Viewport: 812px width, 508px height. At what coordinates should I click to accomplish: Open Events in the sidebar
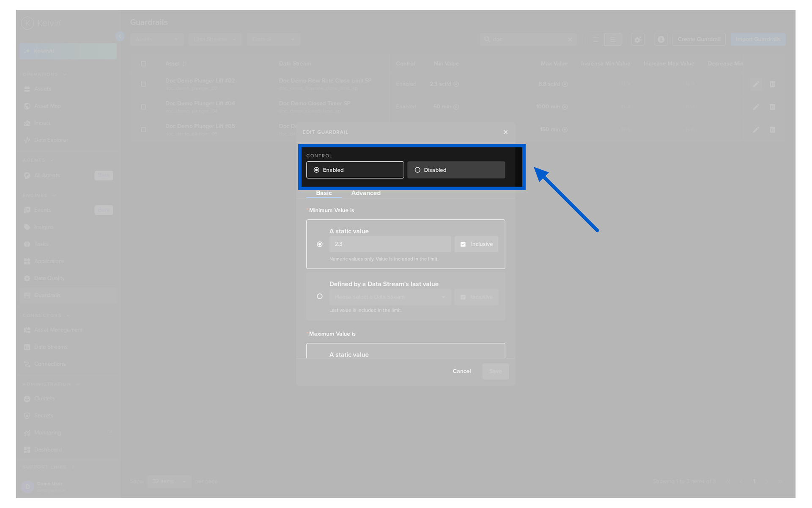coord(42,210)
